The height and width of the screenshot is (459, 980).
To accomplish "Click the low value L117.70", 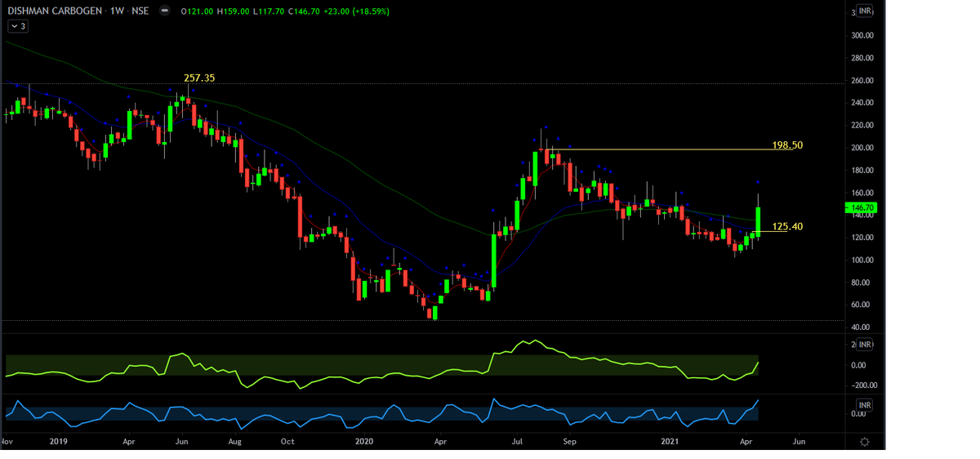I will point(267,11).
